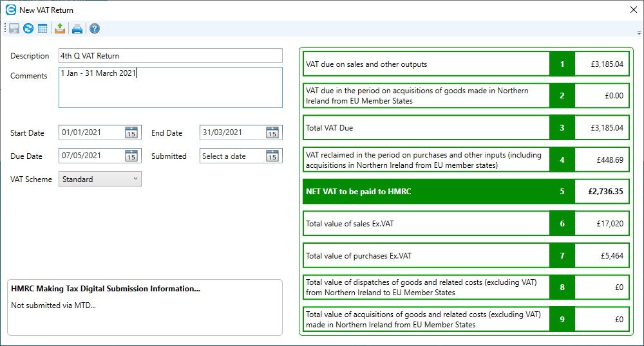Click the Print icon
Screen dimensions: 644x346
click(x=77, y=28)
